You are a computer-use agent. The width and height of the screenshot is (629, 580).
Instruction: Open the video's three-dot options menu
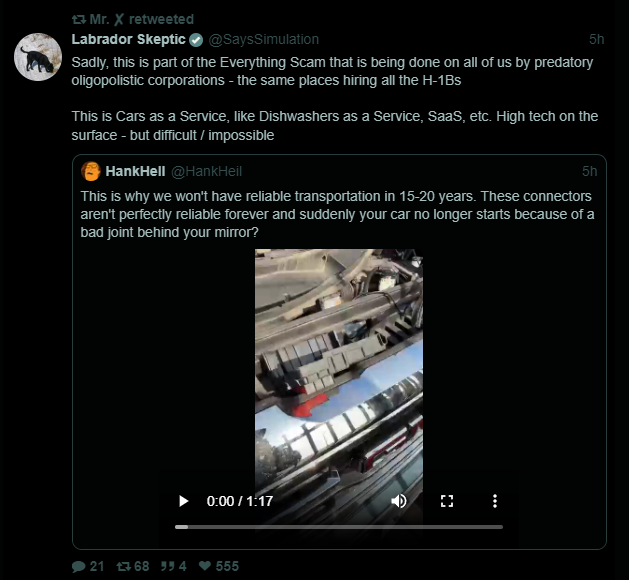[495, 501]
